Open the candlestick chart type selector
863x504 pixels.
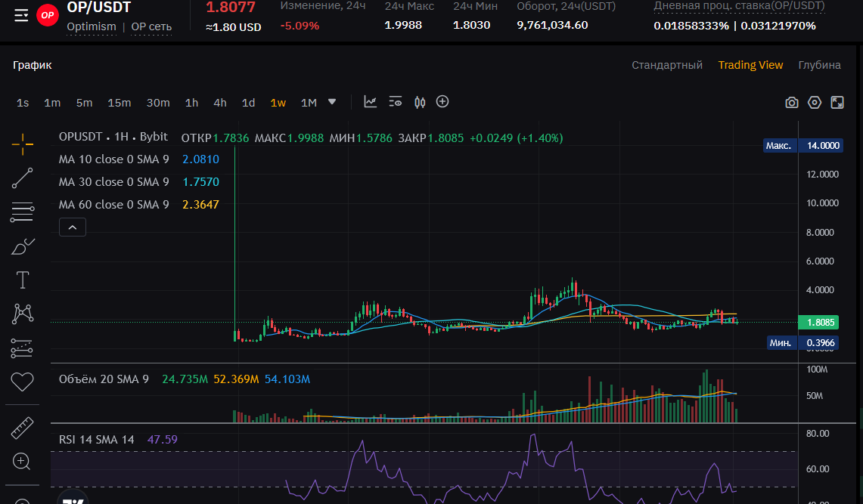(420, 102)
